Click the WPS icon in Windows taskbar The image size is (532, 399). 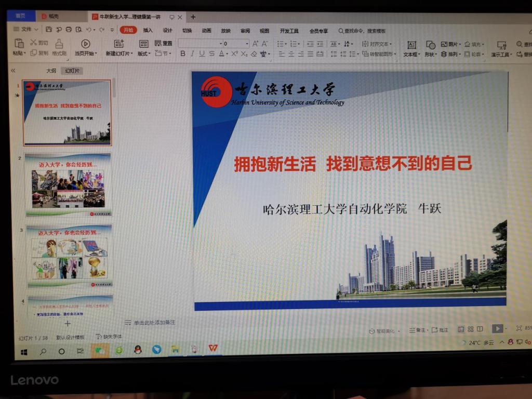click(213, 348)
